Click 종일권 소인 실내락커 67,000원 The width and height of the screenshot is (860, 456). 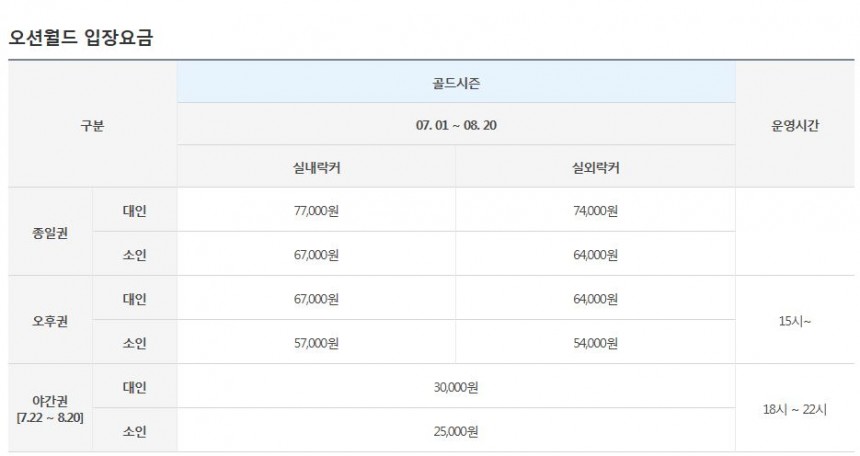[316, 255]
